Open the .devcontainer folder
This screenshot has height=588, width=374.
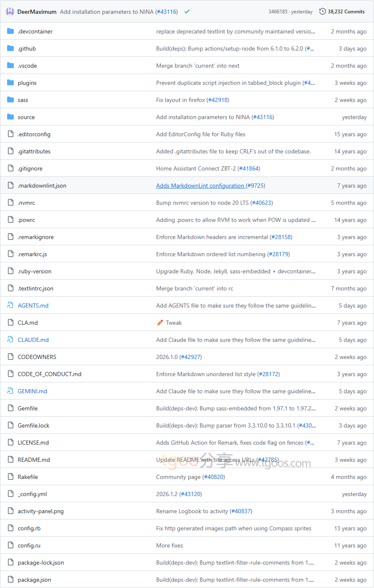(x=35, y=31)
